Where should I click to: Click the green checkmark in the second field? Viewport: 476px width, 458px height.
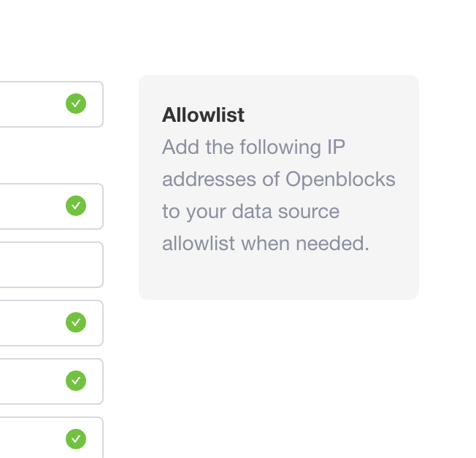[x=76, y=206]
